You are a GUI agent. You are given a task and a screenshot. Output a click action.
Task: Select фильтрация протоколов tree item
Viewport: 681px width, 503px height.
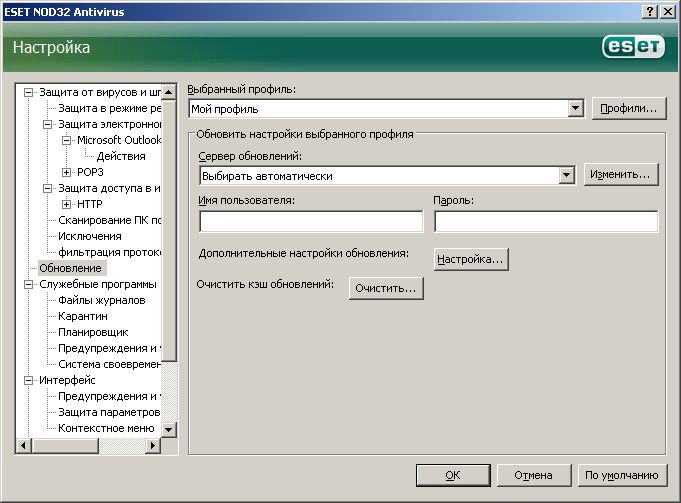(109, 252)
